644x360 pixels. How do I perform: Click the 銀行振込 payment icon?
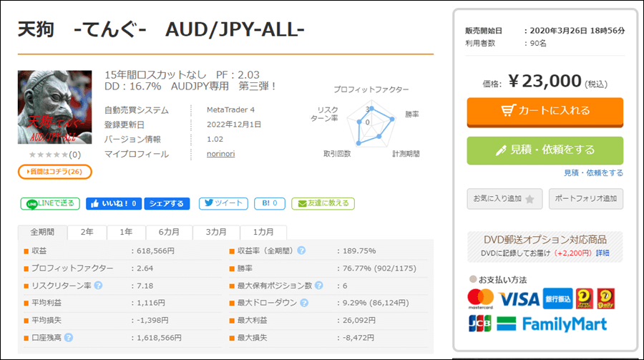pyautogui.click(x=557, y=298)
